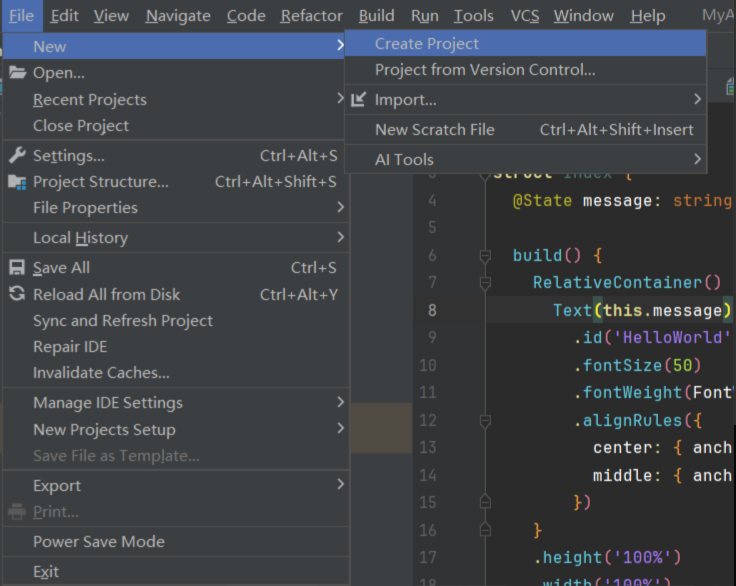Choose Close Project
The width and height of the screenshot is (736, 586).
176,125
